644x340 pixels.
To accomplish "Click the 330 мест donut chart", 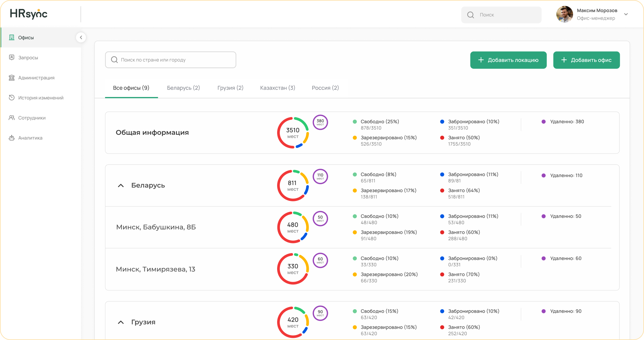I will point(293,269).
